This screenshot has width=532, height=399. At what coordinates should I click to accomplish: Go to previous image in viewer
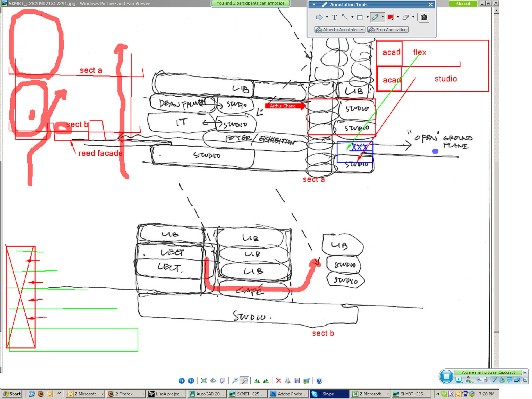182,381
